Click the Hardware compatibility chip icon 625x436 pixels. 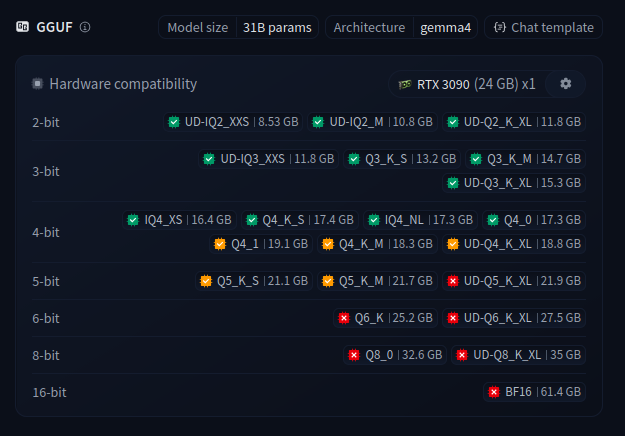pyautogui.click(x=37, y=84)
